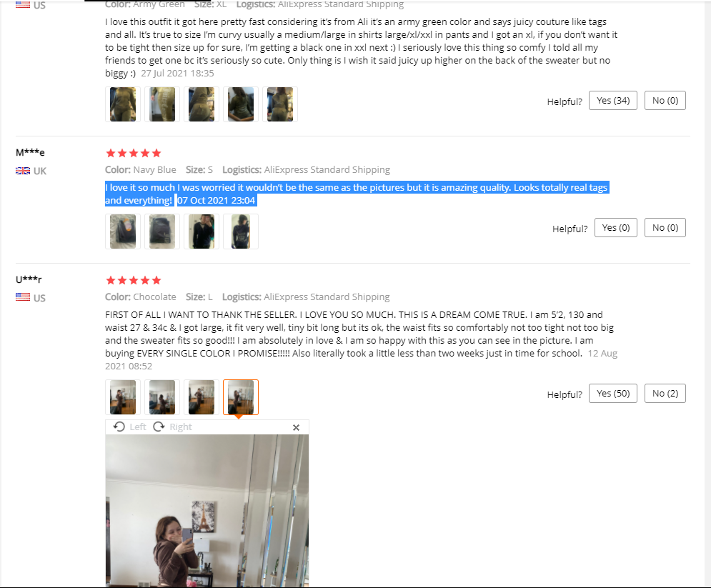This screenshot has height=588, width=711.
Task: Close the enlarged photo viewer
Action: pyautogui.click(x=296, y=427)
